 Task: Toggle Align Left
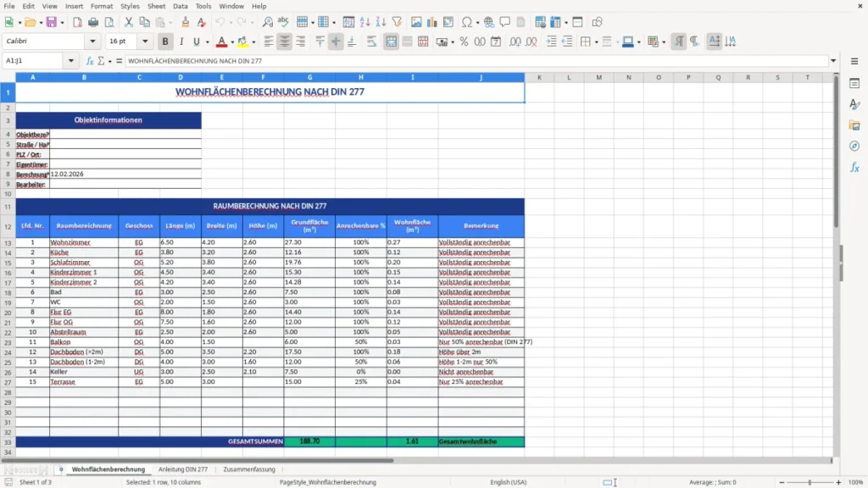tap(269, 42)
